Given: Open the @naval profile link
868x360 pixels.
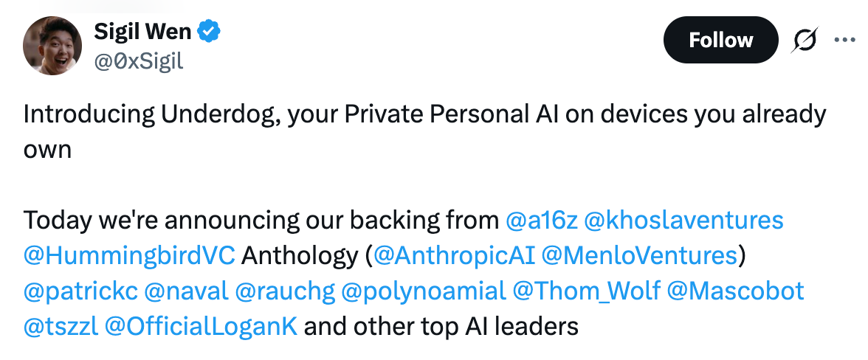Looking at the screenshot, I should point(186,291).
